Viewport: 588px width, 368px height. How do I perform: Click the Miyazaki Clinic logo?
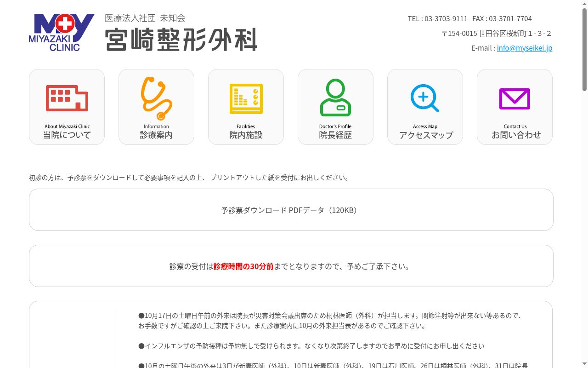[62, 32]
